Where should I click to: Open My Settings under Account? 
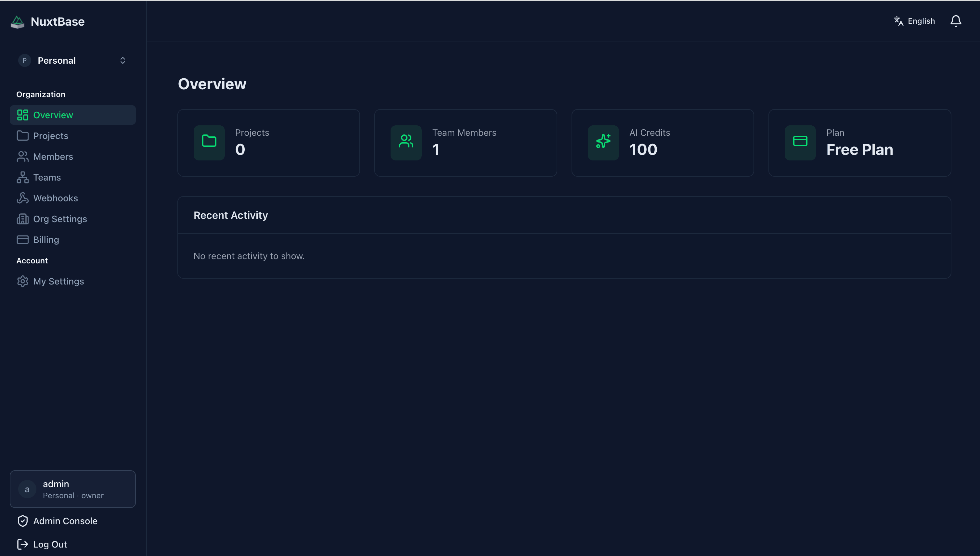tap(58, 281)
